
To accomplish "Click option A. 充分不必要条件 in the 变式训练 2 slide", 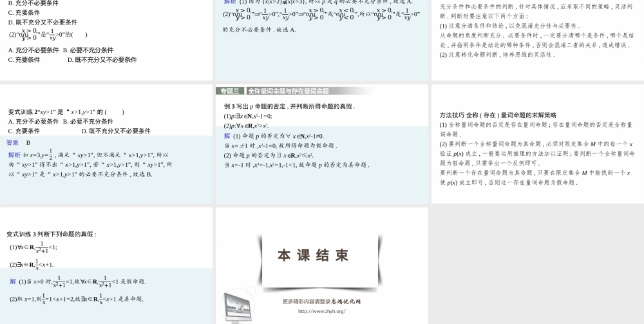I will [x=33, y=122].
